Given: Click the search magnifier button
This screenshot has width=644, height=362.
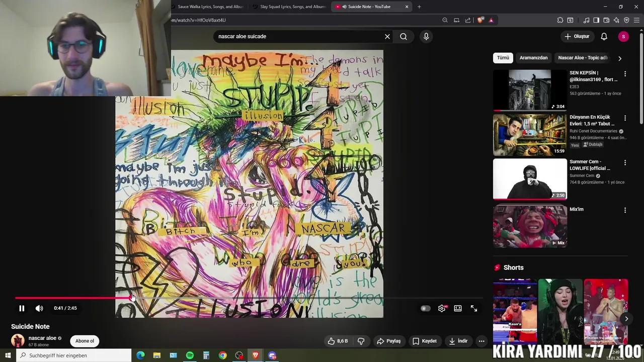Looking at the screenshot, I should (404, 36).
